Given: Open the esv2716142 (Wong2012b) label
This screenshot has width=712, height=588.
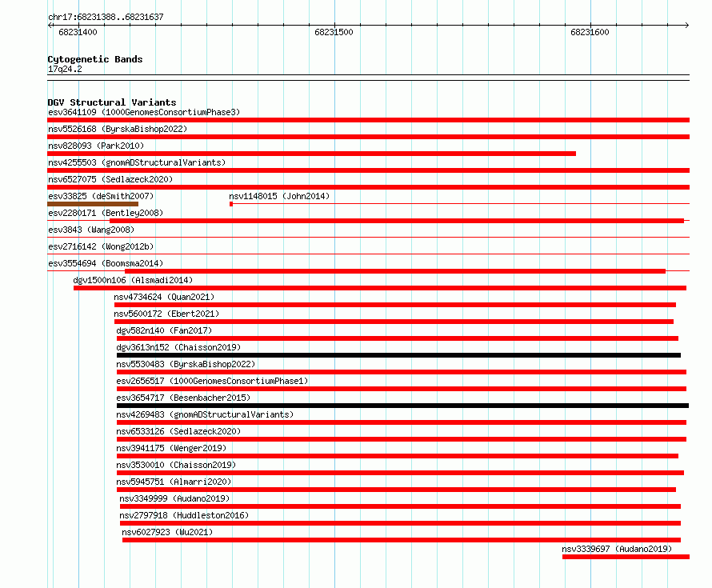Looking at the screenshot, I should click(101, 246).
